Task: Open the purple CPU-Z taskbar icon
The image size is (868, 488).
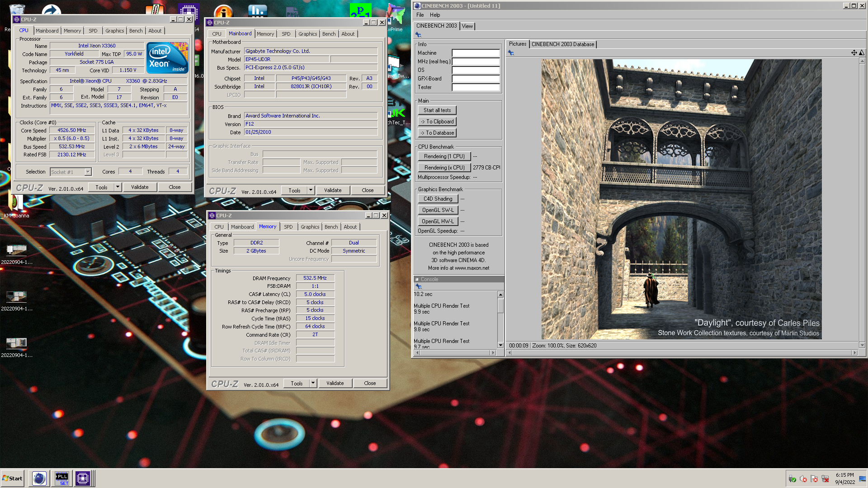Action: (83, 478)
